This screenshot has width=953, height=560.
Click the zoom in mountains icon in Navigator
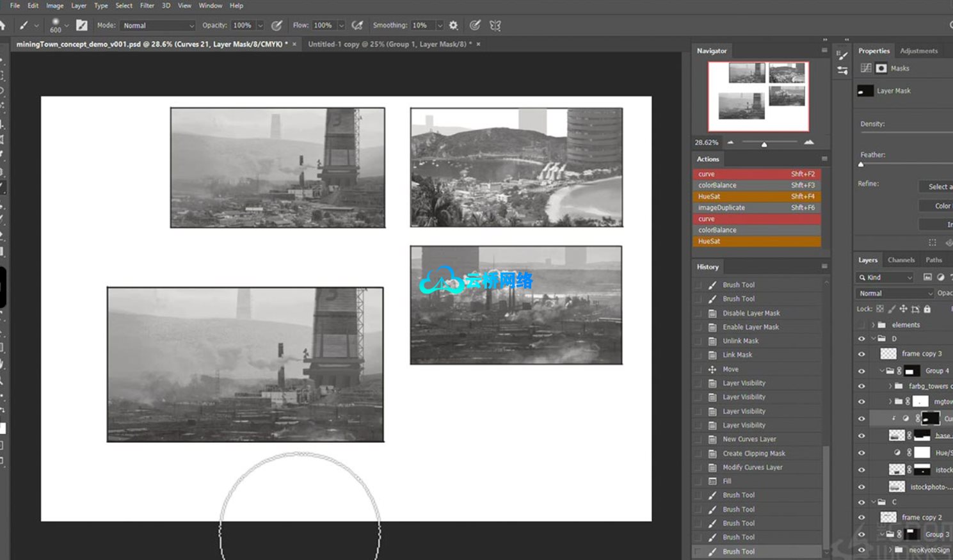[809, 142]
